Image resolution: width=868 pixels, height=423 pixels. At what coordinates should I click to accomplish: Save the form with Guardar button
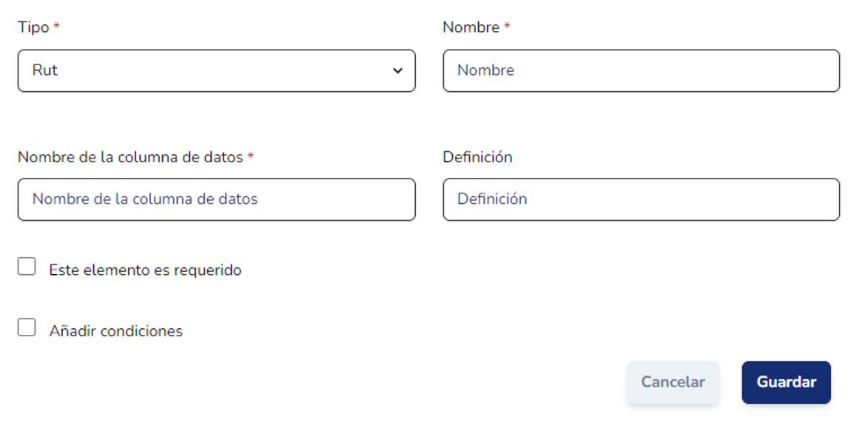pyautogui.click(x=786, y=382)
